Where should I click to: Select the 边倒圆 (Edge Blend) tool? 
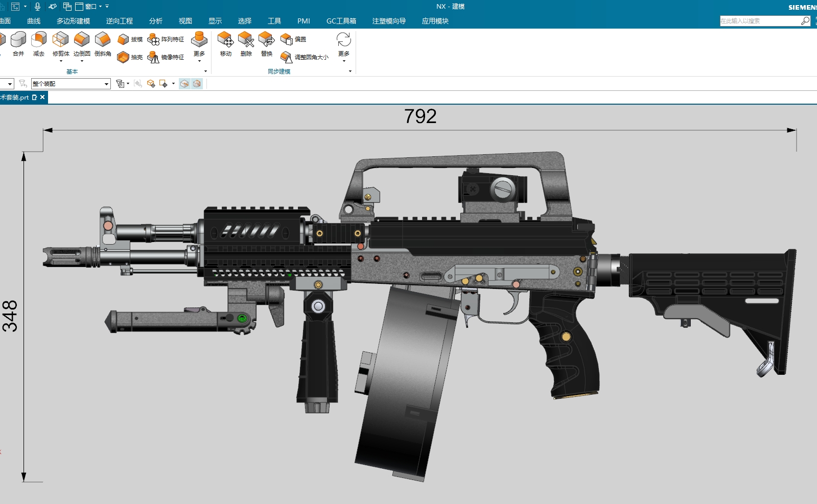click(82, 44)
